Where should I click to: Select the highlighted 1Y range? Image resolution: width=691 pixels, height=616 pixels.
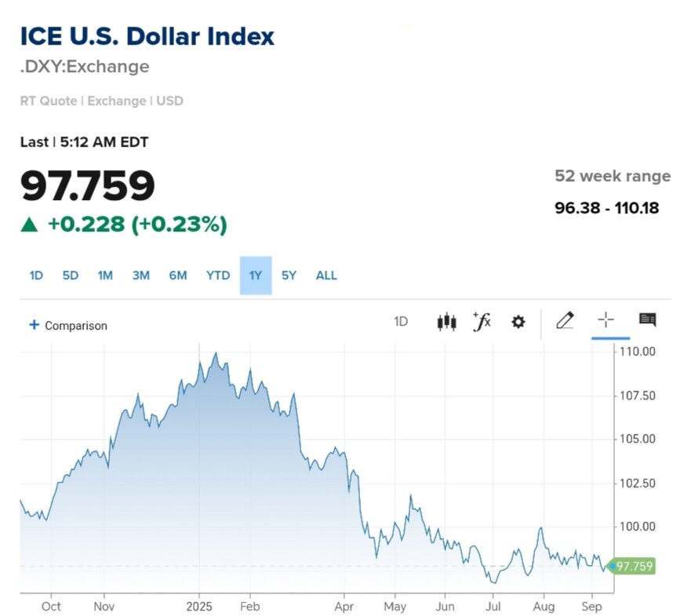point(256,275)
